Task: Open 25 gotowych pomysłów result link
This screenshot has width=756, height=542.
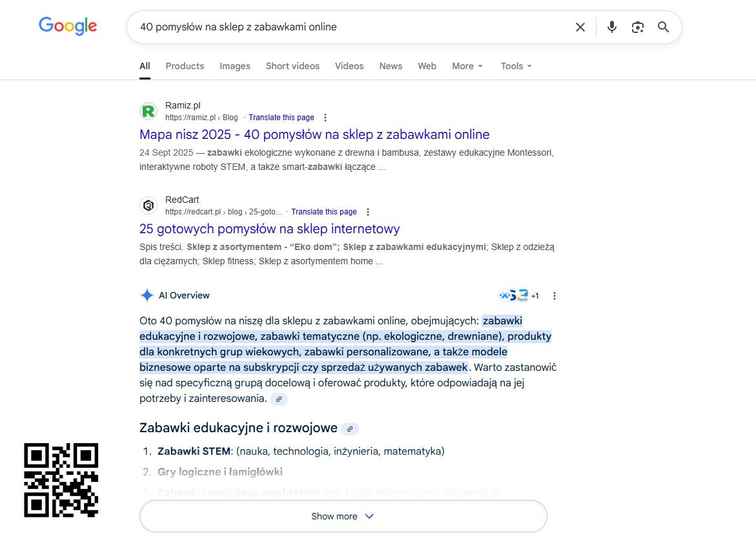Action: click(269, 229)
